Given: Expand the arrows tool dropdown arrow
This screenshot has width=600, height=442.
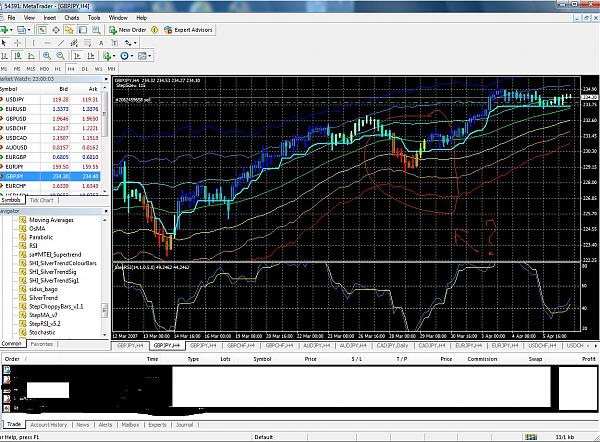Looking at the screenshot, I should [x=135, y=43].
